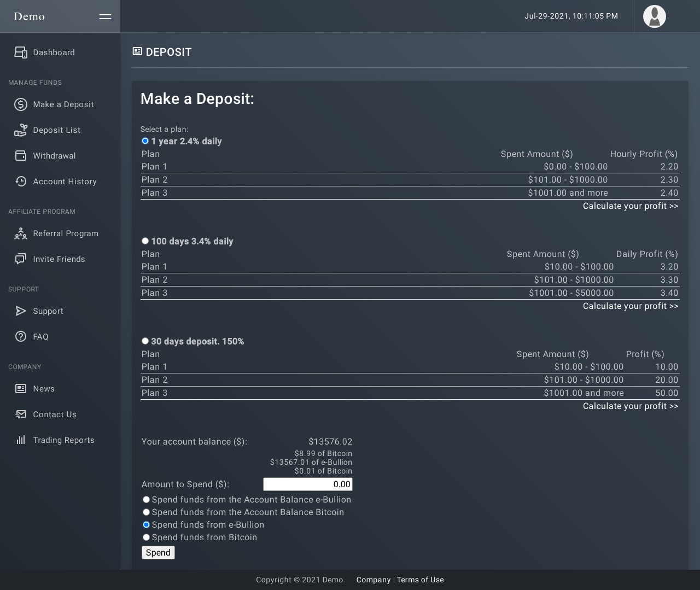Click the Make a Deposit dollar icon
This screenshot has width=700, height=590.
pos(21,104)
